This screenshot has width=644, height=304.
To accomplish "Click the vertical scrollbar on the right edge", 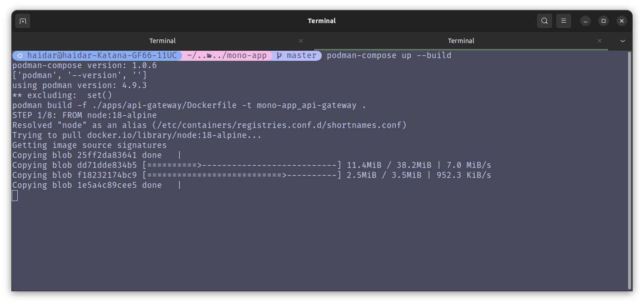I will point(629,170).
